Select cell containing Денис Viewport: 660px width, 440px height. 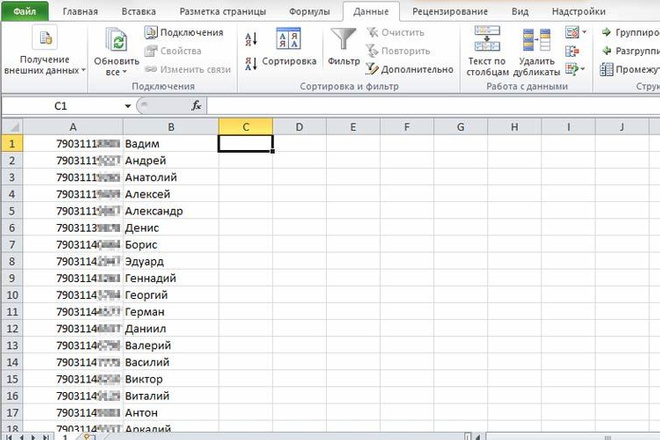pyautogui.click(x=171, y=228)
